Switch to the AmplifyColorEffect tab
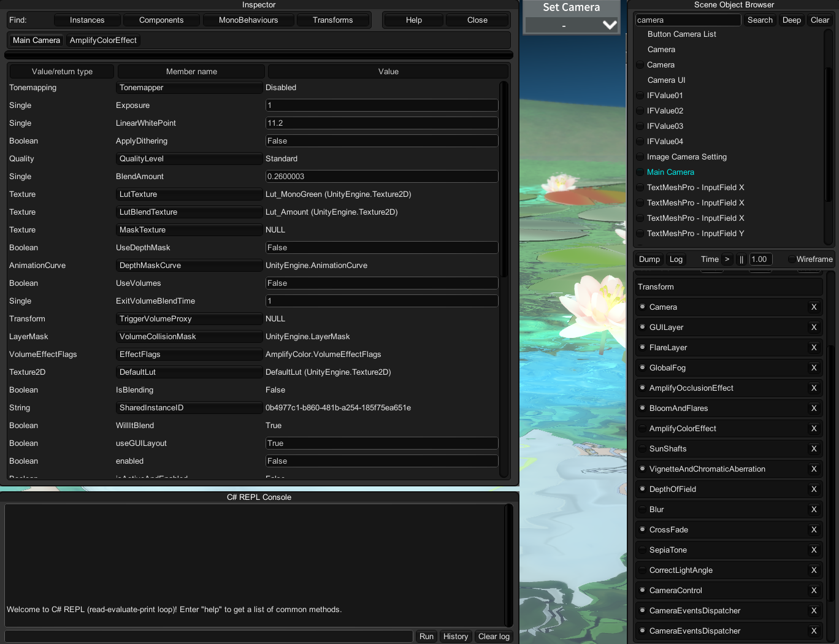This screenshot has height=644, width=839. [103, 40]
